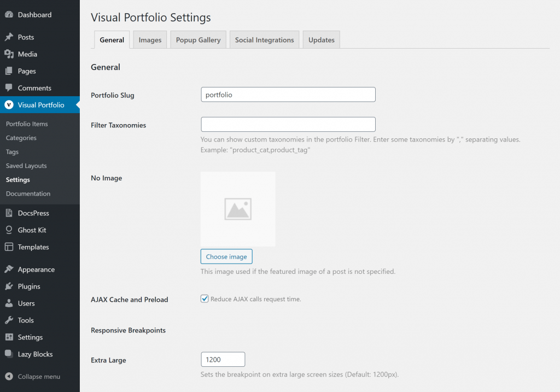Image resolution: width=560 pixels, height=392 pixels.
Task: Click the Appearance paintbrush icon
Action: point(9,269)
